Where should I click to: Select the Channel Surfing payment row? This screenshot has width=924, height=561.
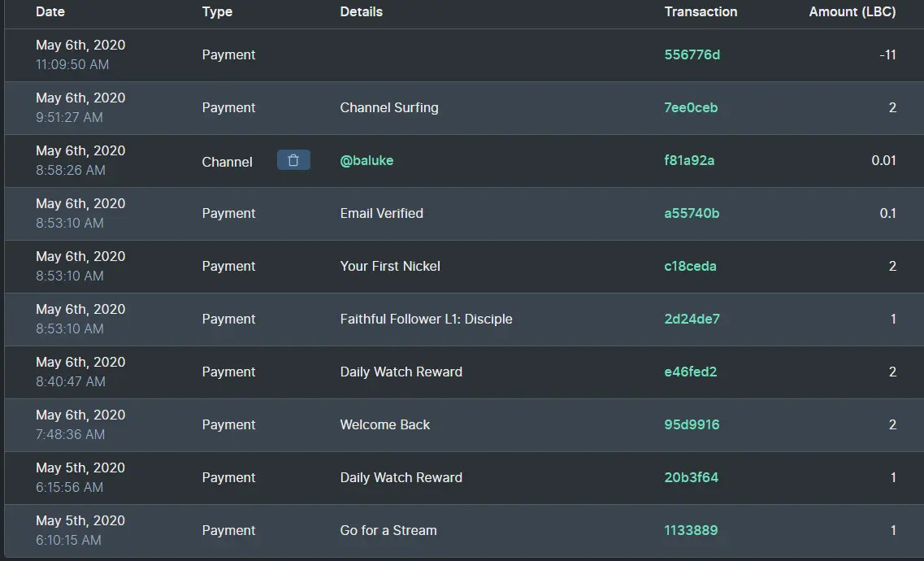(464, 108)
